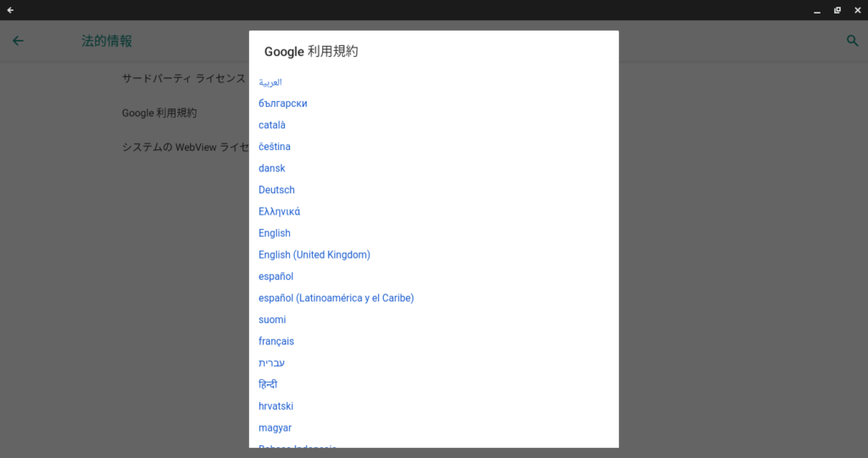Click the back arrow beside 法的情報

tap(18, 41)
